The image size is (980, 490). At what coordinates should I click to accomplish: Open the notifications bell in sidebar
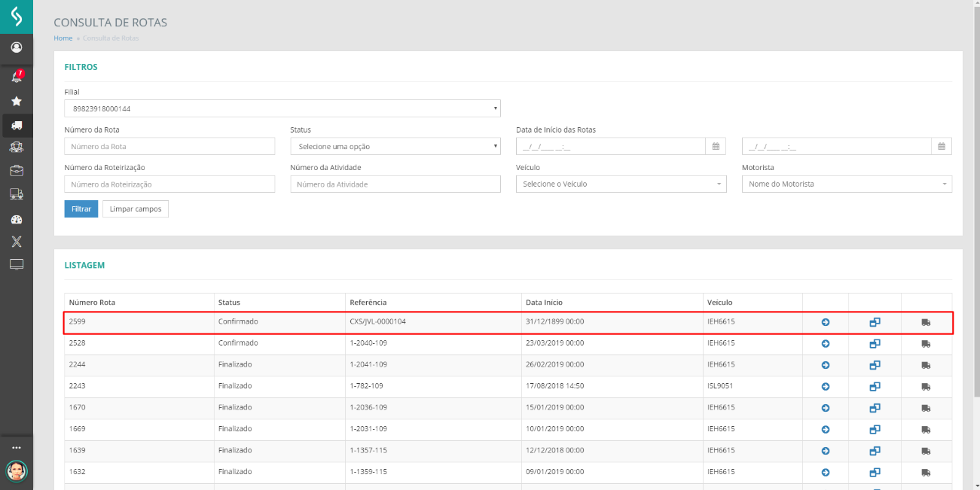coord(16,76)
